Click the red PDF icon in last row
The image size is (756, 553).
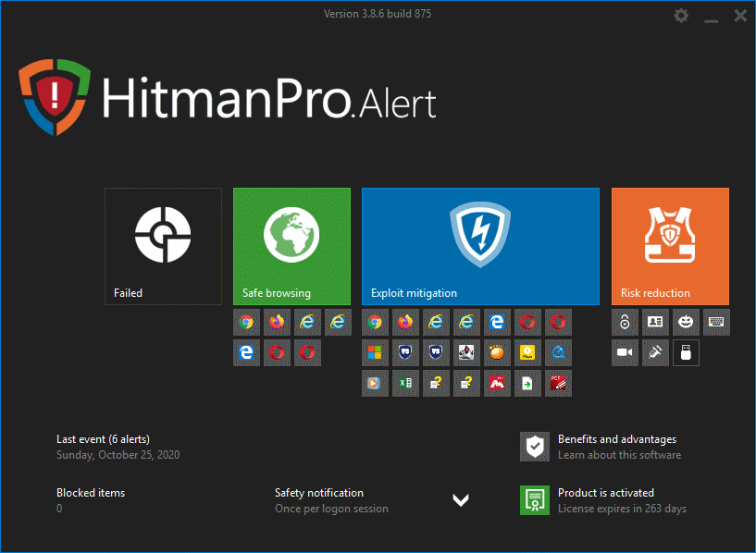pos(558,384)
